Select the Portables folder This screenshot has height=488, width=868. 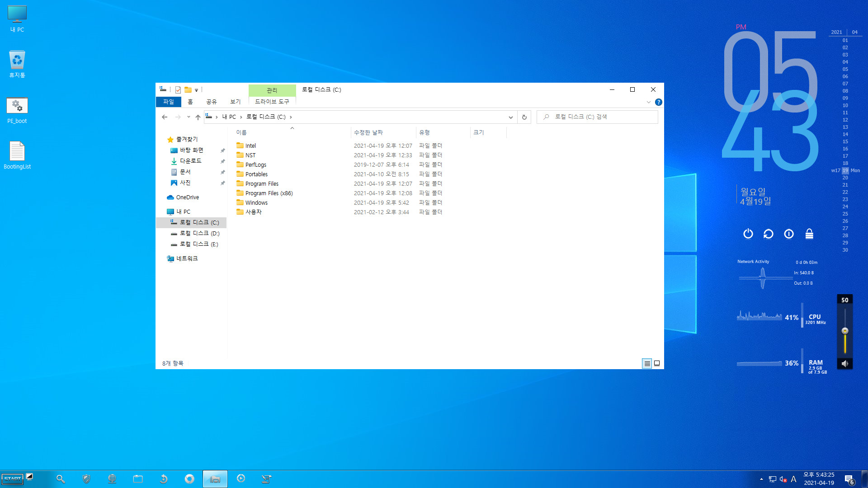click(256, 174)
